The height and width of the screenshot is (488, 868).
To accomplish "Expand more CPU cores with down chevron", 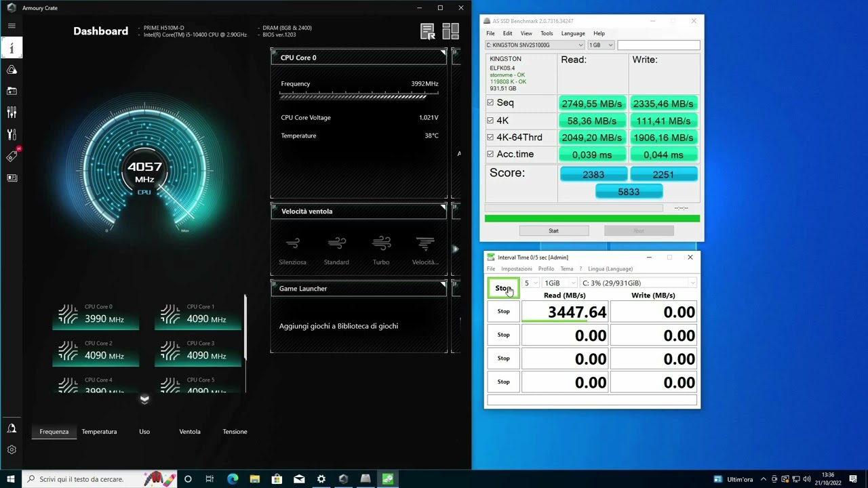I will [x=144, y=399].
